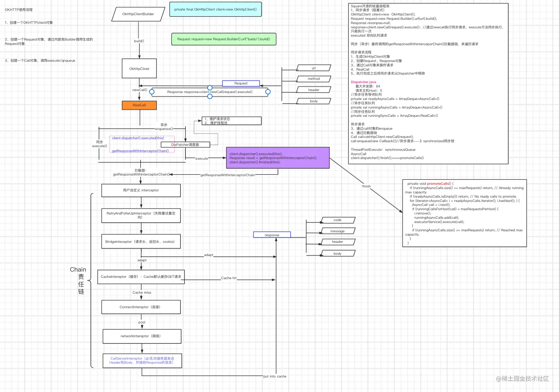The width and height of the screenshot is (559, 392).
Task: Select the purple dispatcher executed code block
Action: point(278,158)
